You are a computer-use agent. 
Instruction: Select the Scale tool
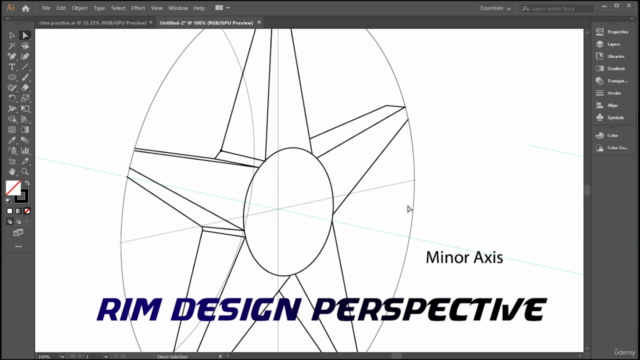(25, 98)
